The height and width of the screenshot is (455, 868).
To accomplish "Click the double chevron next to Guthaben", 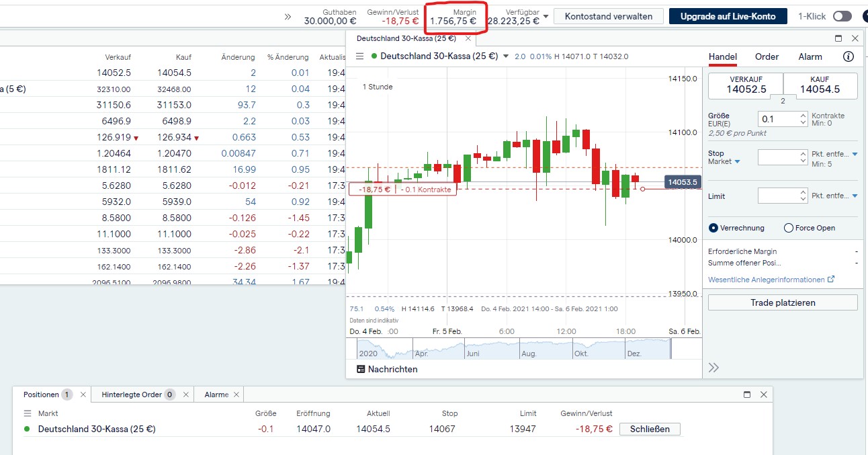I will point(288,17).
